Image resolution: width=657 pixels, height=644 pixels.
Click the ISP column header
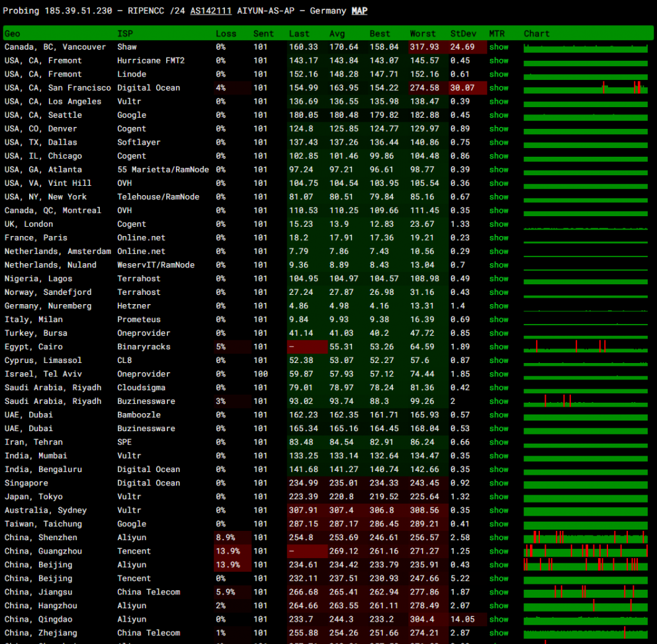[125, 34]
